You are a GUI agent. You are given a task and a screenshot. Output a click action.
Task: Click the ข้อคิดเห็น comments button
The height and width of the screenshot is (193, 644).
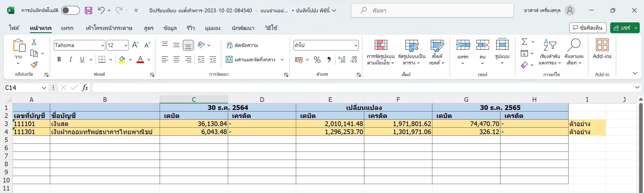[588, 28]
